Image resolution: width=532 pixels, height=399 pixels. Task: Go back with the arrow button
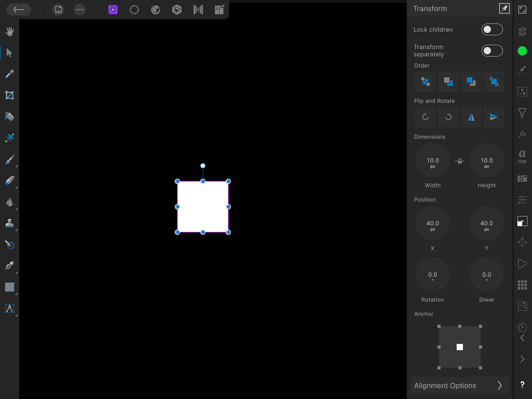(19, 10)
